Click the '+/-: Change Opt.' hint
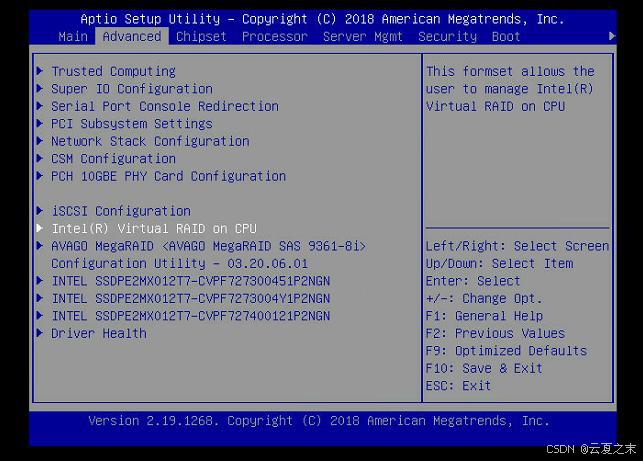643x461 pixels. pyautogui.click(x=484, y=299)
